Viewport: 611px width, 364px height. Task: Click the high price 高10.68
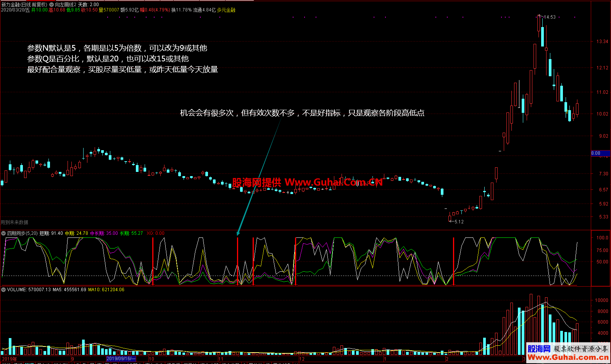pyautogui.click(x=57, y=10)
